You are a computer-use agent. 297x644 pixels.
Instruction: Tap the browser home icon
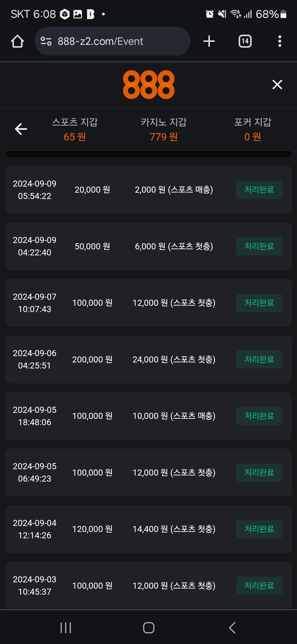point(17,41)
